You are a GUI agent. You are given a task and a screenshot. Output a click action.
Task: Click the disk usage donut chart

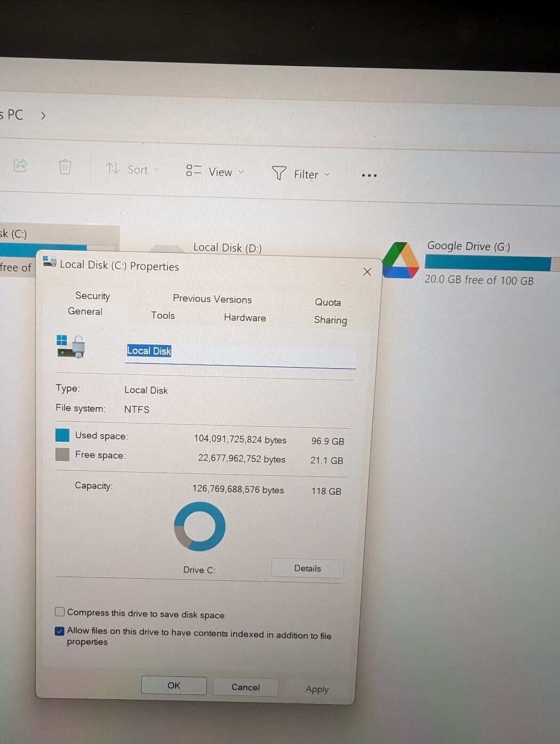point(199,526)
